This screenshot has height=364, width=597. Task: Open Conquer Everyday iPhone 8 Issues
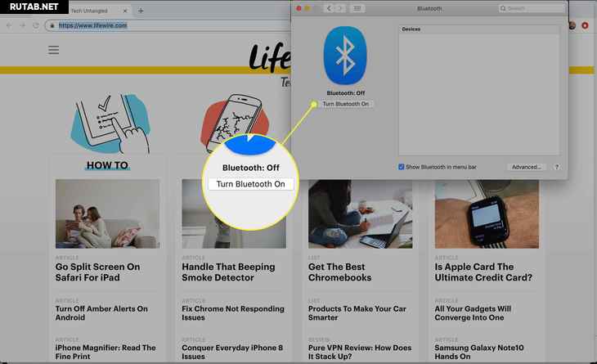(232, 352)
